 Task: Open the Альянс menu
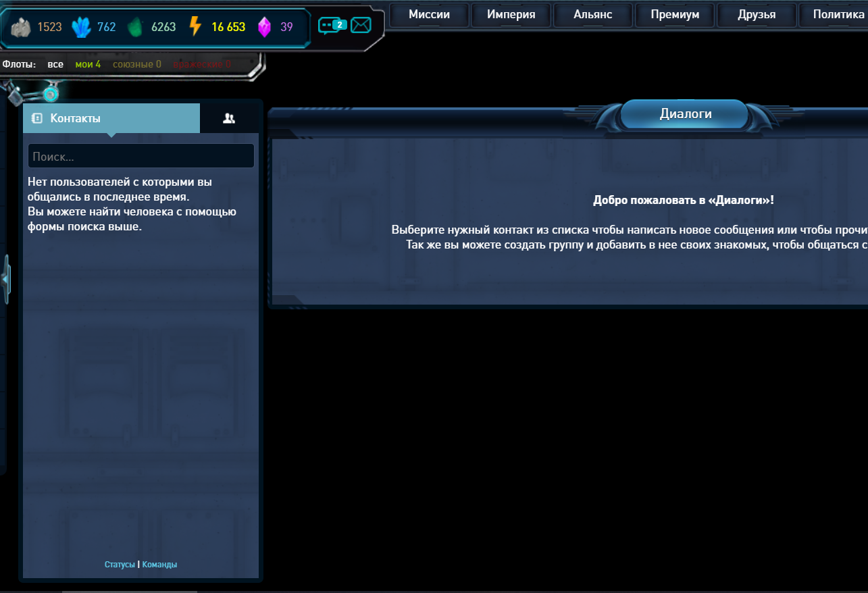[x=592, y=14]
